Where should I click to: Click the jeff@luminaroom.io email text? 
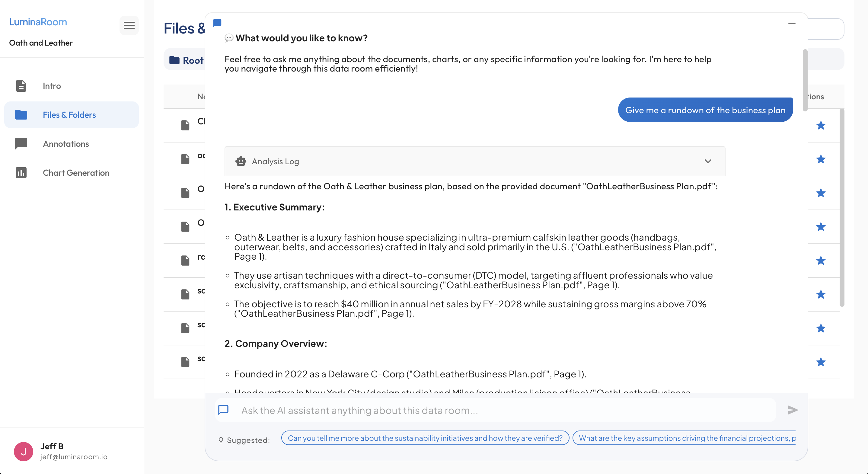tap(74, 457)
